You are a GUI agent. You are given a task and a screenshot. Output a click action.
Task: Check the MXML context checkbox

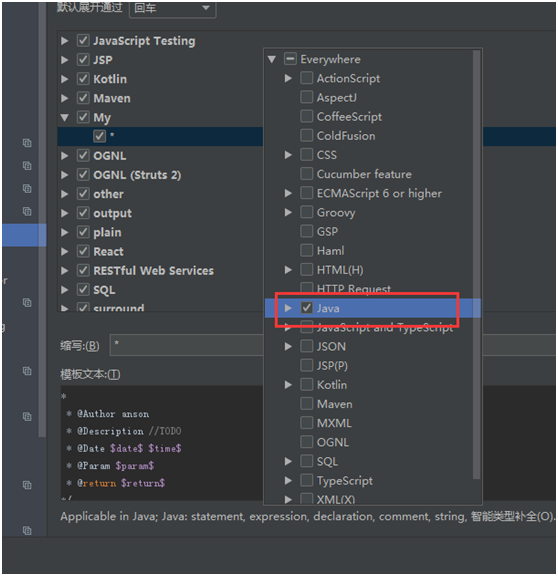click(307, 423)
